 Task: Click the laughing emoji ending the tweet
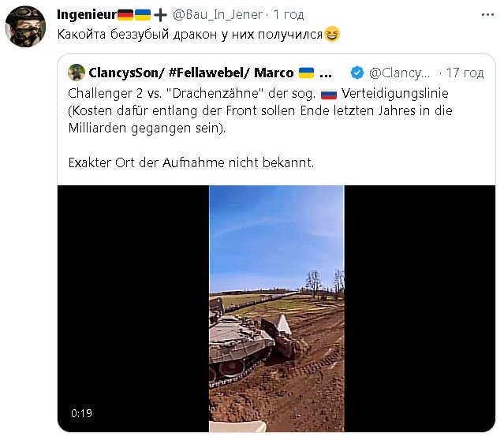[x=352, y=35]
